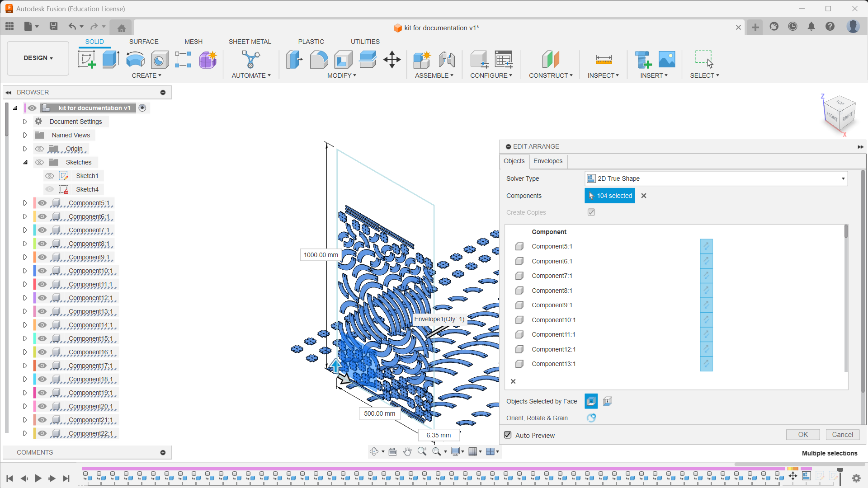Click the Insert Derive icon
Image resolution: width=868 pixels, height=488 pixels.
[643, 59]
